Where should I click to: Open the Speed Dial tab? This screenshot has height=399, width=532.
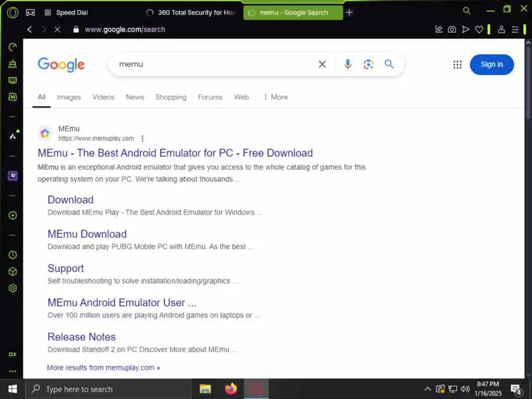[x=66, y=12]
